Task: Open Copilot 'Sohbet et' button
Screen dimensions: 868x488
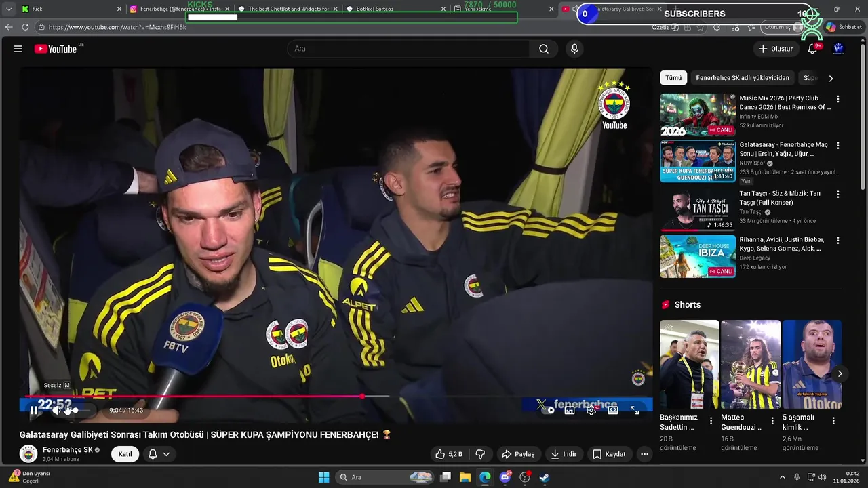Action: 844,27
